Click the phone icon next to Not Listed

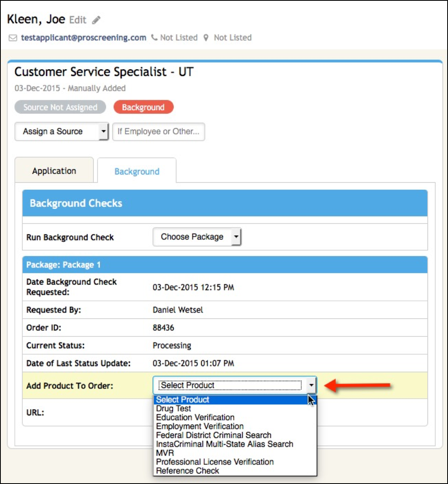click(x=154, y=38)
